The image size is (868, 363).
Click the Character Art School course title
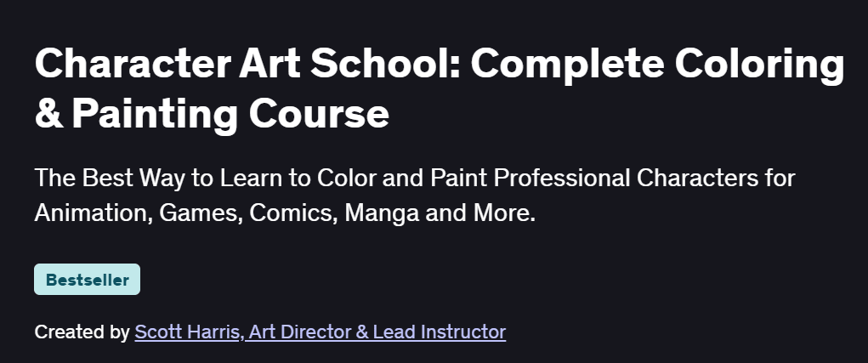[440, 88]
